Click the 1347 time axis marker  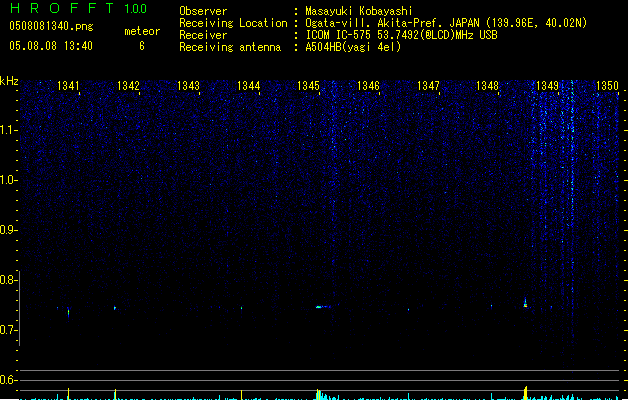pos(428,86)
